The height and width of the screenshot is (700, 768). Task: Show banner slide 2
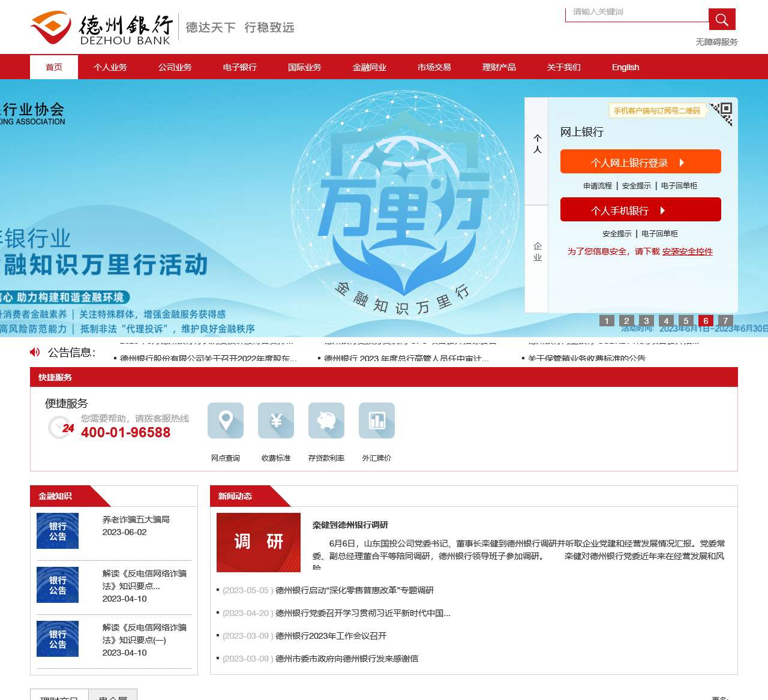click(x=626, y=321)
